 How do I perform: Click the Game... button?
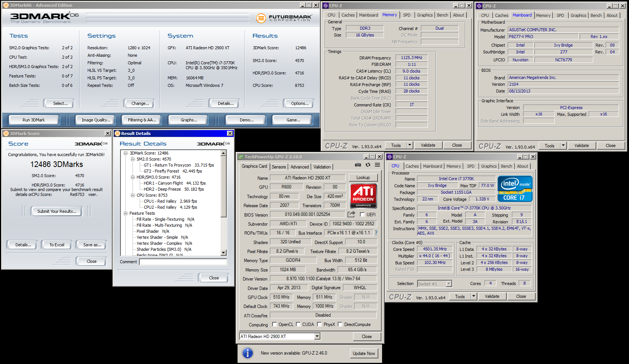[x=293, y=120]
